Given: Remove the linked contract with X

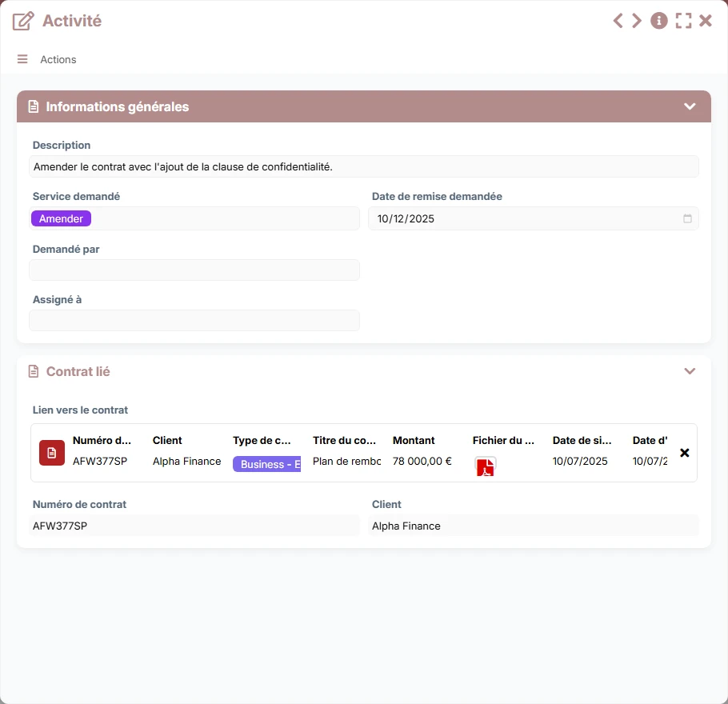Looking at the screenshot, I should tap(684, 453).
